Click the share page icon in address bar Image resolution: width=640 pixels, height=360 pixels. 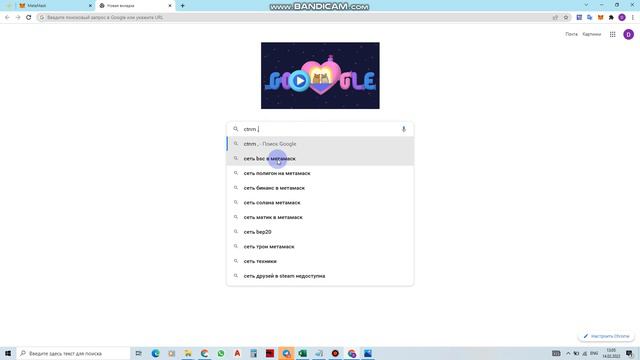coord(556,18)
